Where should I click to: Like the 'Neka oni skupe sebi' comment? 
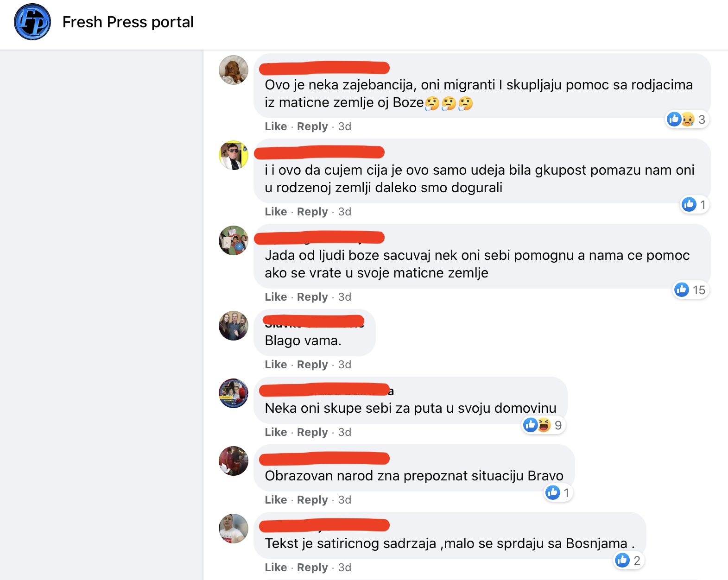(x=276, y=432)
